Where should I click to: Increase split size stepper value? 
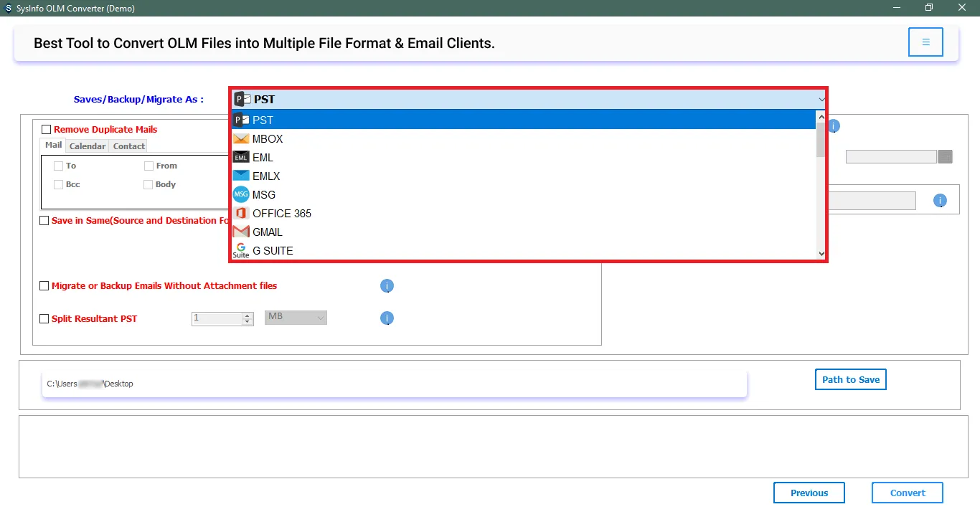(248, 315)
